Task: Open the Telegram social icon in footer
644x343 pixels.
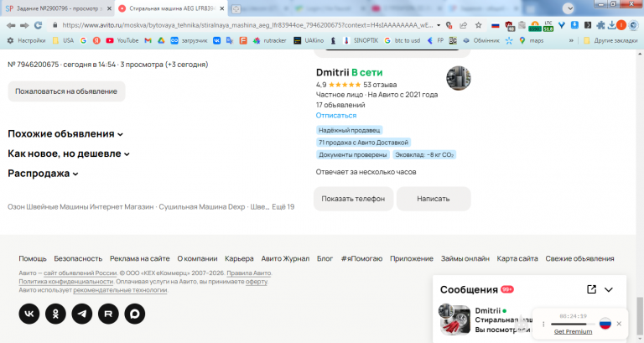Action: click(x=82, y=314)
